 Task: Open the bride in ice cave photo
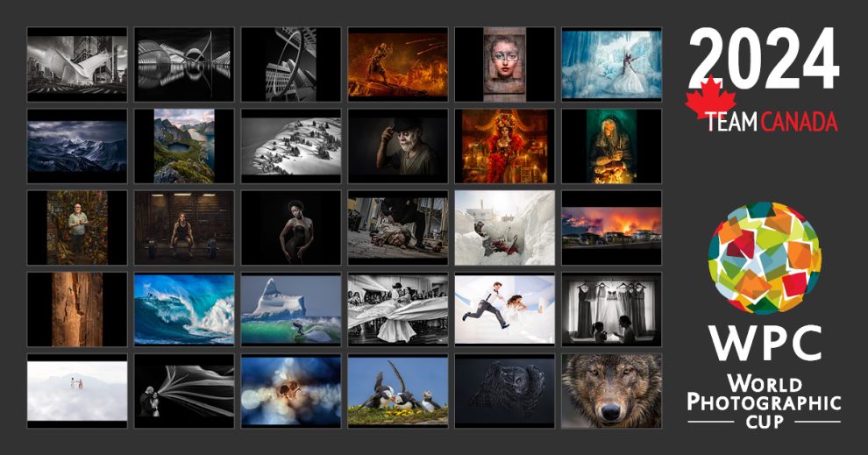611,65
